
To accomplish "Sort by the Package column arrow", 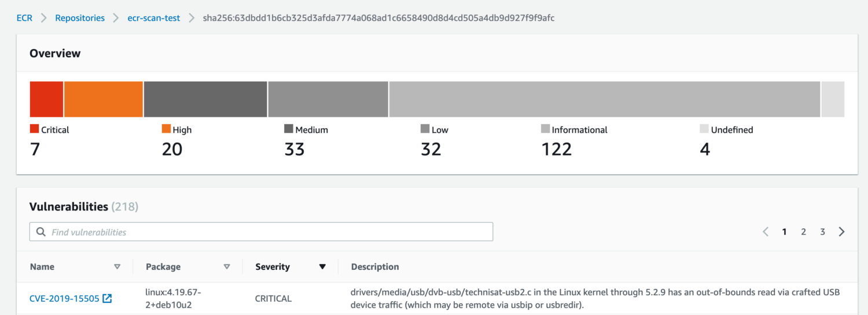I will (227, 267).
